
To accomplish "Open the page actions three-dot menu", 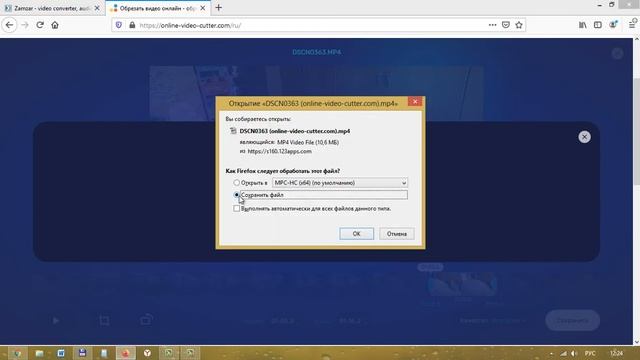I will (492, 25).
